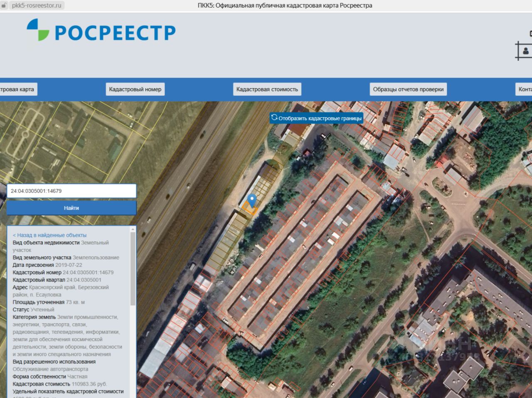The height and width of the screenshot is (398, 532).
Task: Click the Вид объекта недвижимости label
Action: (x=46, y=243)
